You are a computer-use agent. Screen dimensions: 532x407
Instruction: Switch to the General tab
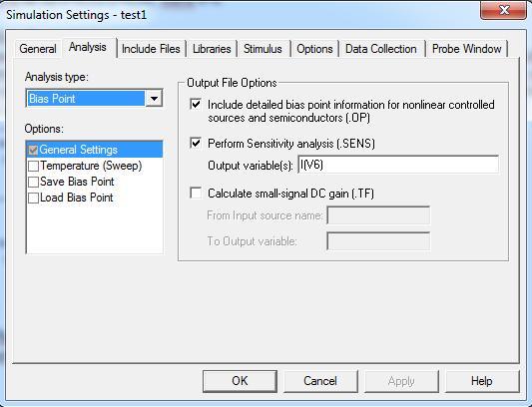coord(38,49)
